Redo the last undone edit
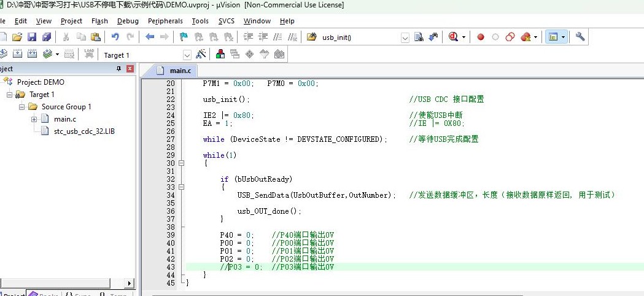Image resolution: width=644 pixels, height=296 pixels. (130, 37)
